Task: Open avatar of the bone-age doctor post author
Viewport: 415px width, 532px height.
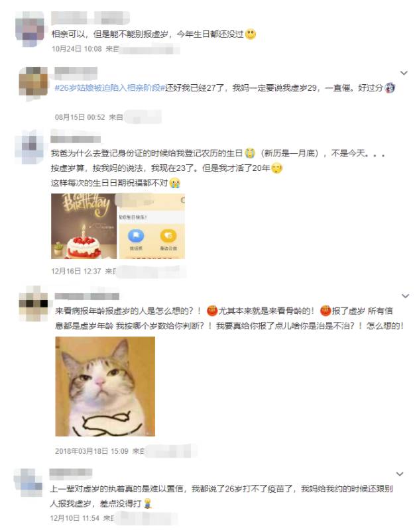Action: [x=33, y=303]
